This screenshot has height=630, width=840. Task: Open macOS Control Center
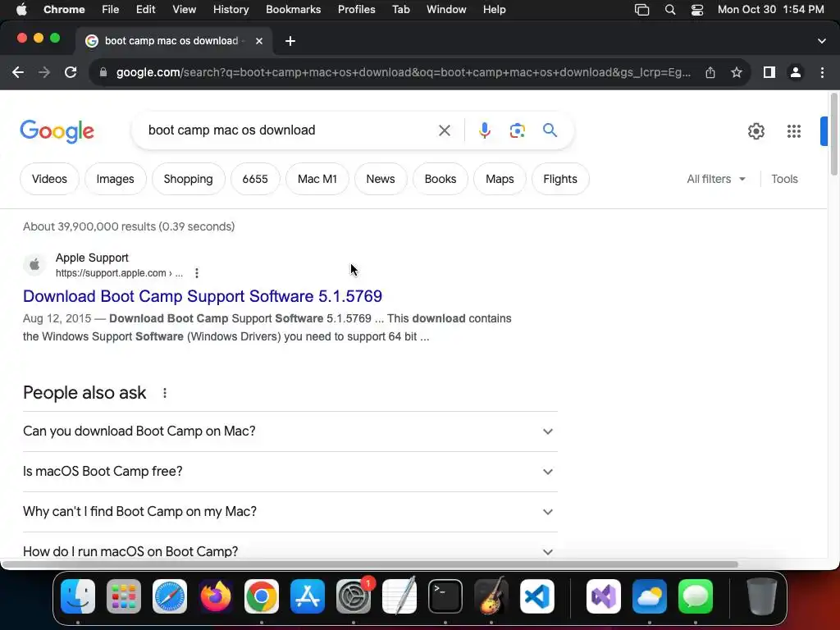point(697,10)
